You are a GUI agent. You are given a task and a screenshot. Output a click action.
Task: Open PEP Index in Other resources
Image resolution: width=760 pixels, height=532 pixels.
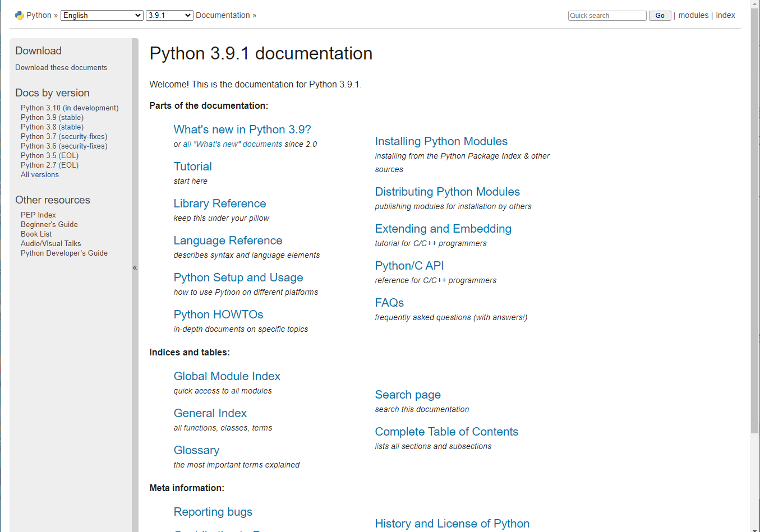[38, 215]
